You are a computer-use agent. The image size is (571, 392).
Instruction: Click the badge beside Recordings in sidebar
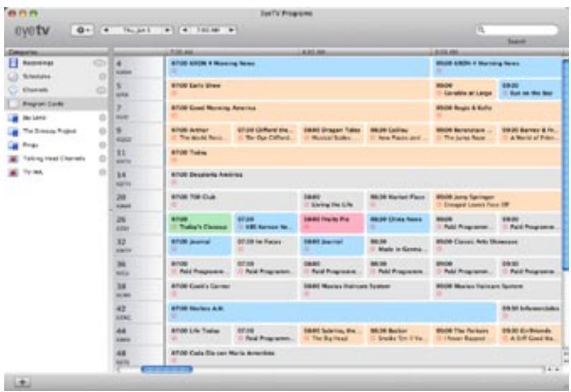pyautogui.click(x=100, y=63)
